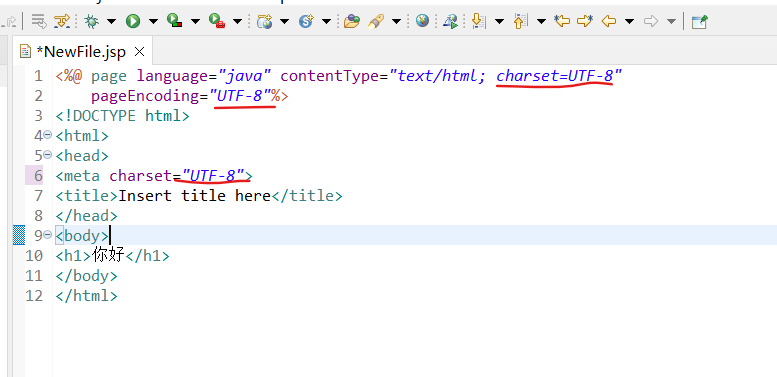Screen dimensions: 777x377
Task: Open the Forward history dropdown arrow
Action: coord(671,21)
